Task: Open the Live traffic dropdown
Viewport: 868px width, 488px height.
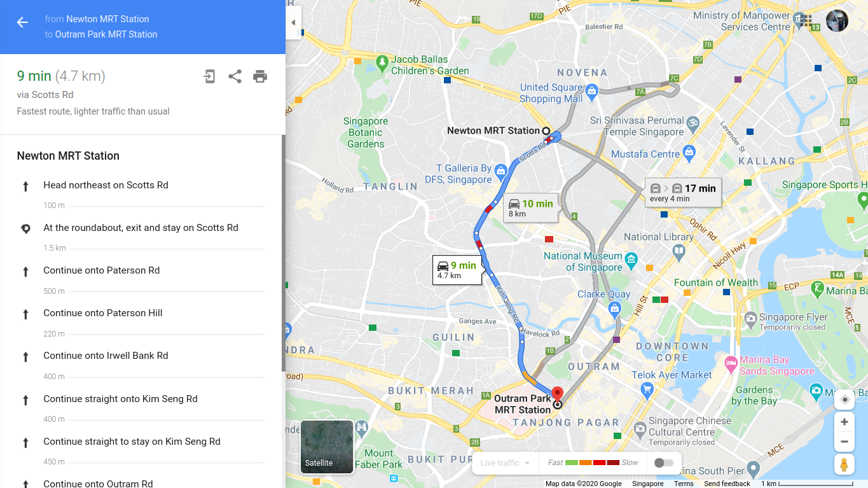Action: (x=506, y=463)
